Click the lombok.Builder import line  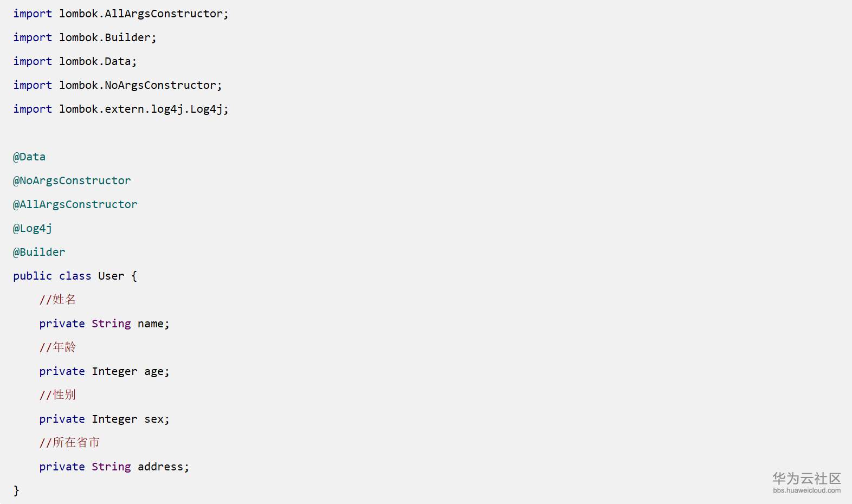(85, 38)
